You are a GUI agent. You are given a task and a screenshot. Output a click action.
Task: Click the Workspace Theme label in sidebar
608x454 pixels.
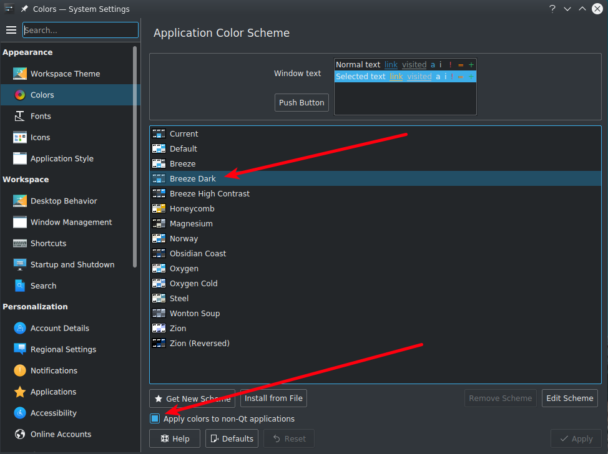(x=65, y=74)
